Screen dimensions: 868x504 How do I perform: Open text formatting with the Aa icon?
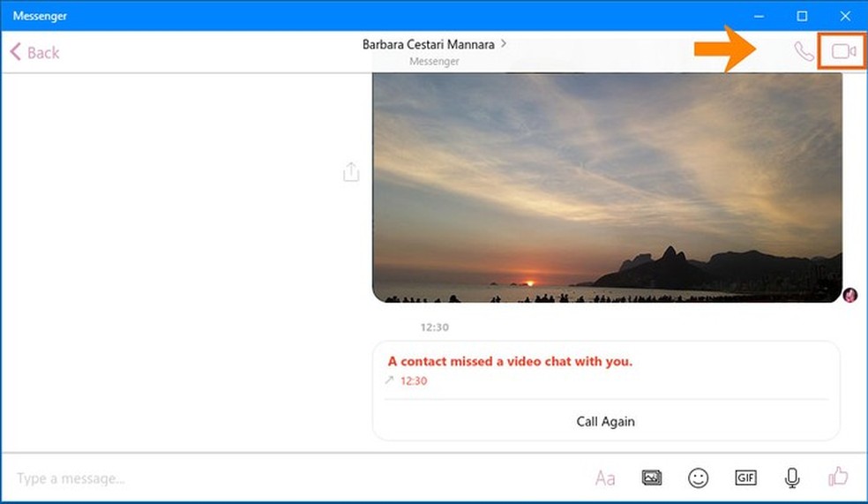point(605,478)
